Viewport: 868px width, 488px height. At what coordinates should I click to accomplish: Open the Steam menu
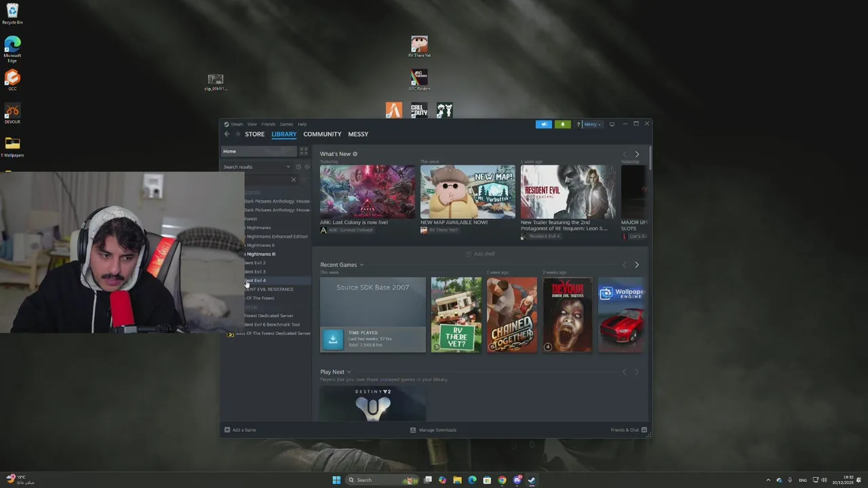pyautogui.click(x=237, y=124)
